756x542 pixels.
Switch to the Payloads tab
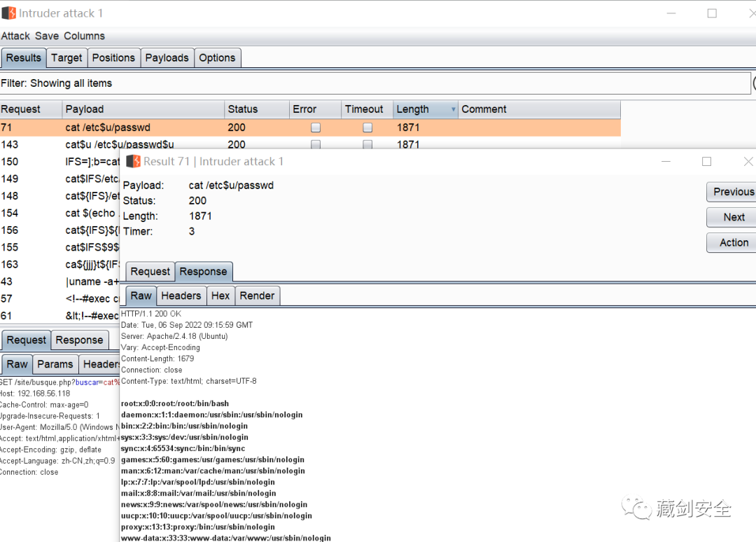(167, 58)
